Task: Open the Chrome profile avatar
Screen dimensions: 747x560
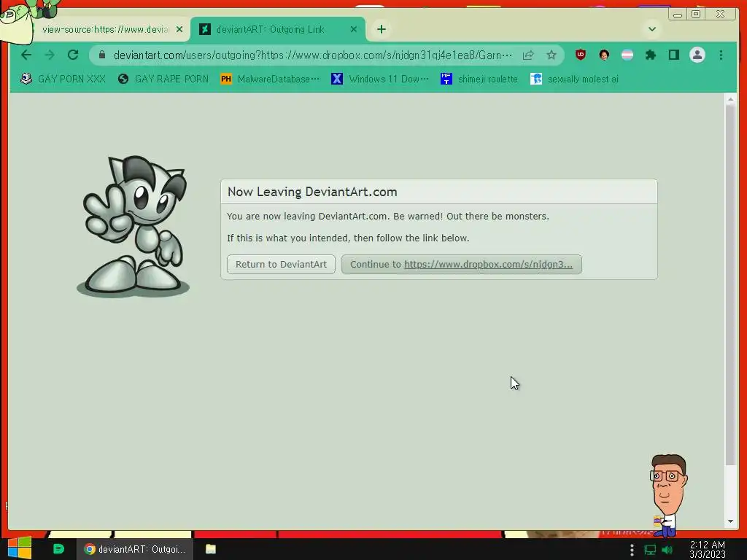Action: point(697,55)
